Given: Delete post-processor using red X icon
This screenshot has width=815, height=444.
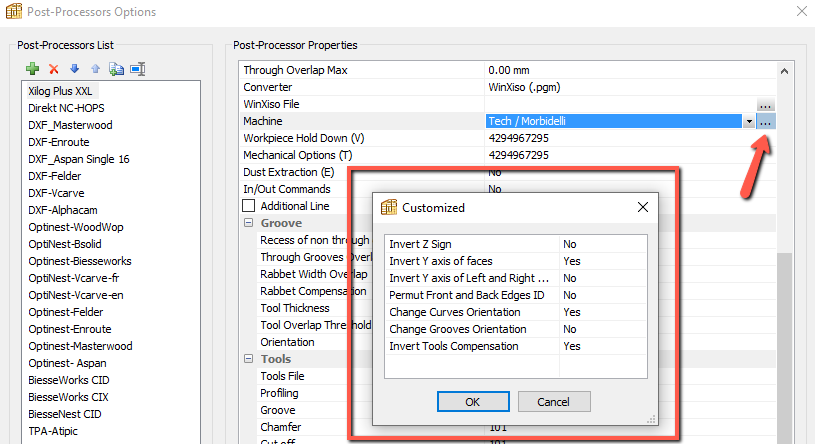Looking at the screenshot, I should click(54, 69).
